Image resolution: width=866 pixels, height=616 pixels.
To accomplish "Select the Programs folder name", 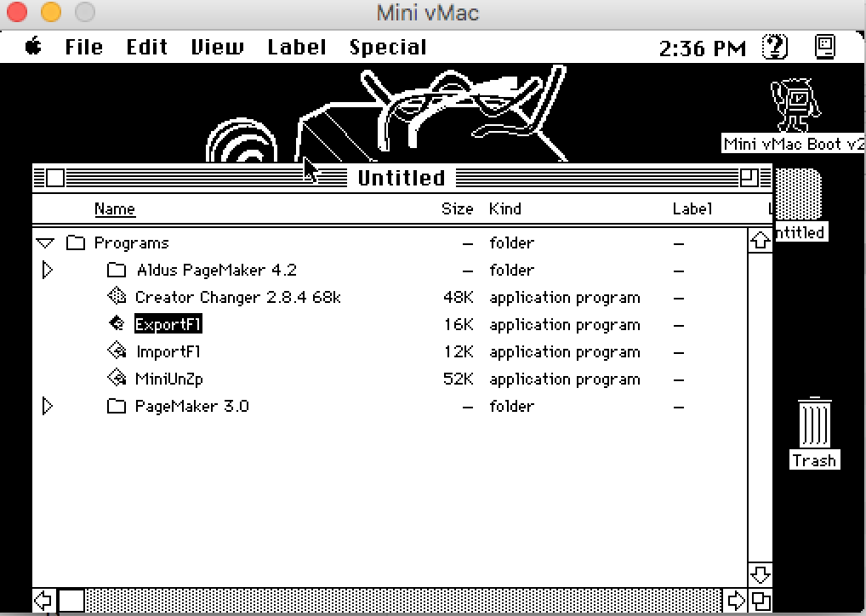I will point(132,243).
